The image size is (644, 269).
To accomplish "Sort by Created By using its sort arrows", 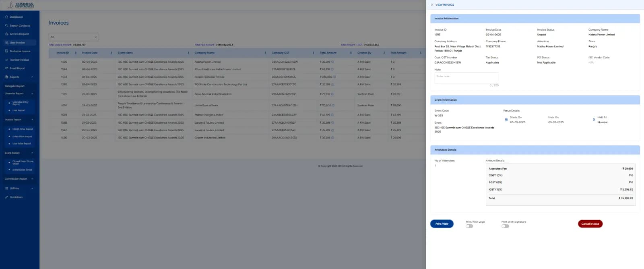I will (384, 53).
